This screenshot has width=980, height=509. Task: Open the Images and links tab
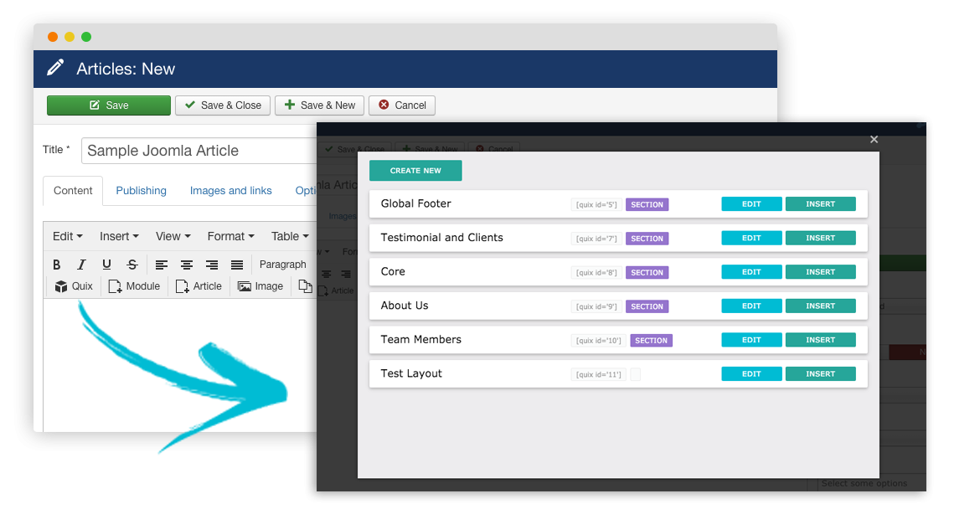tap(230, 190)
